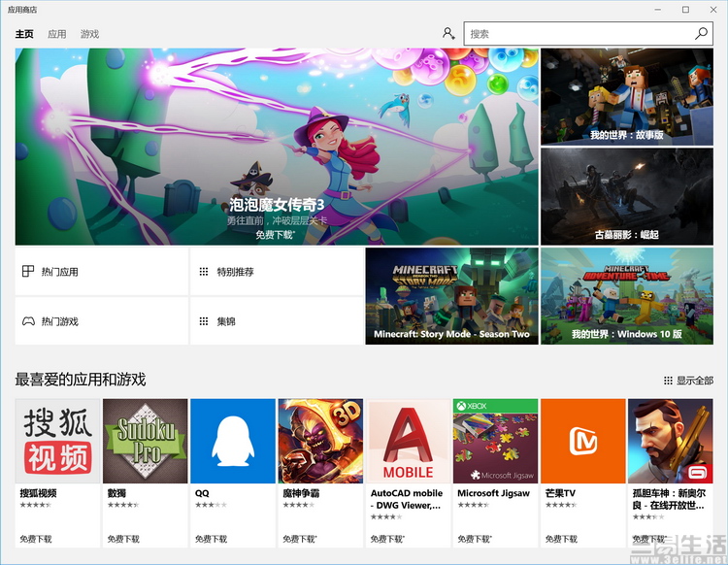Screen dimensions: 728x565
Task: Open the 古墓丽影：崛起 tile
Action: tap(627, 196)
